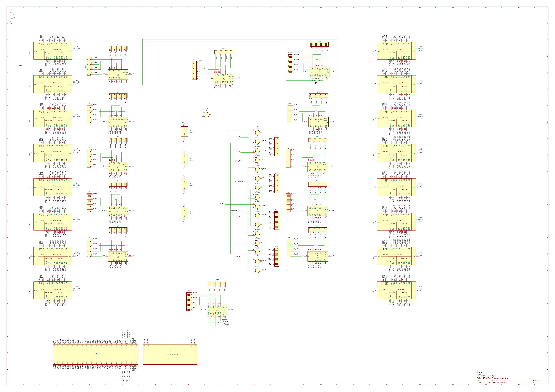Select the SIM8 SIMM-30 memory symbol
This screenshot has height=392, width=555.
[x=53, y=290]
